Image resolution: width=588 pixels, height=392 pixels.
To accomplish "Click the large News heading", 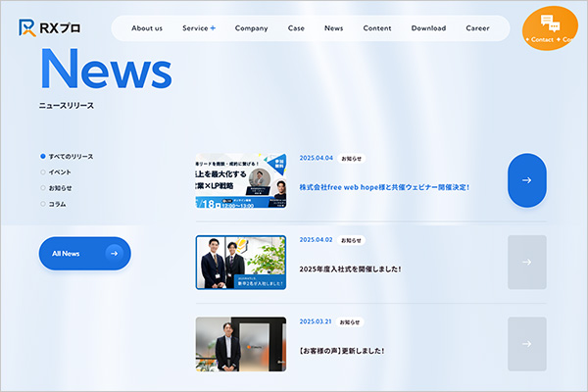I will tap(106, 69).
